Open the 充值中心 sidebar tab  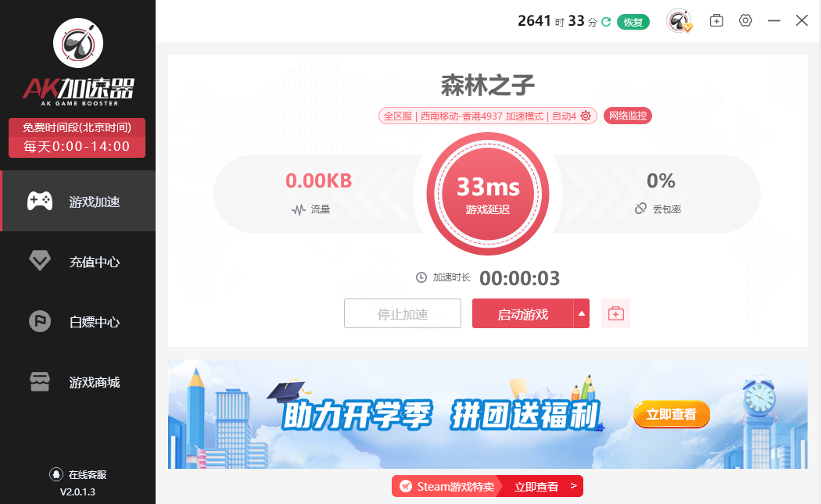point(78,261)
